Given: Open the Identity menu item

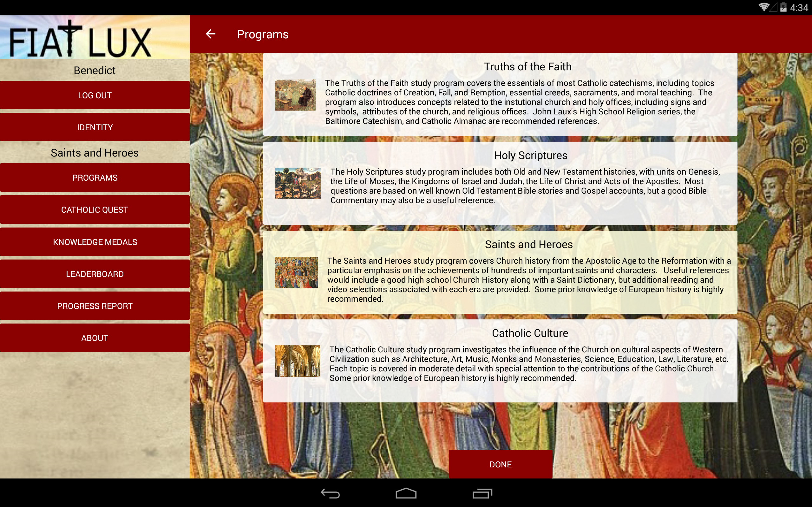Looking at the screenshot, I should pos(95,127).
